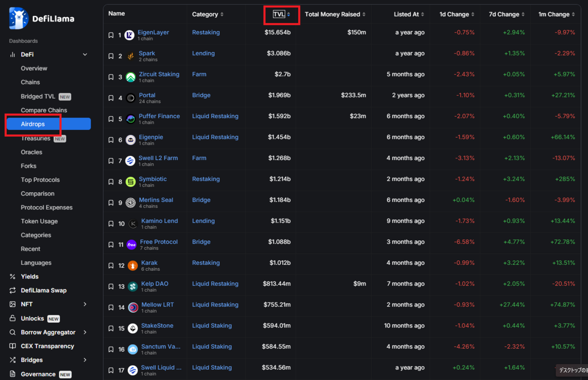Expand the Bridges sidebar section
Screen dimensions: 588x380
(x=85, y=360)
